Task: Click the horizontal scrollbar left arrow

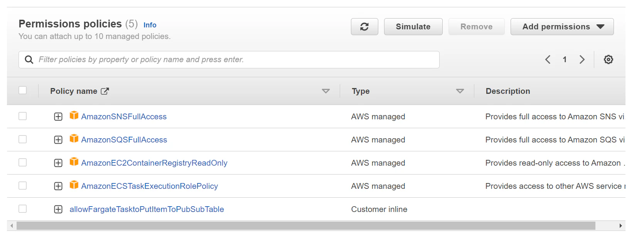Action: pos(12,226)
